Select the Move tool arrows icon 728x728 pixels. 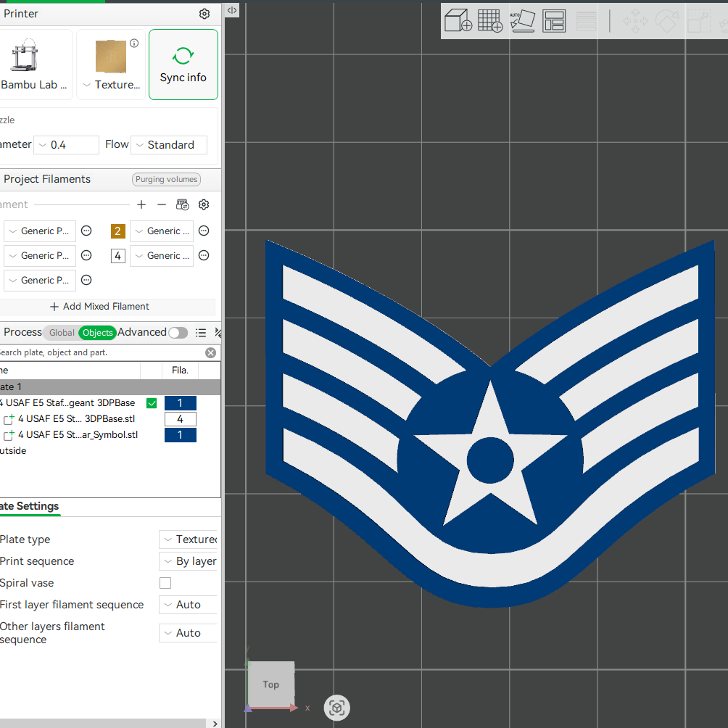point(635,20)
